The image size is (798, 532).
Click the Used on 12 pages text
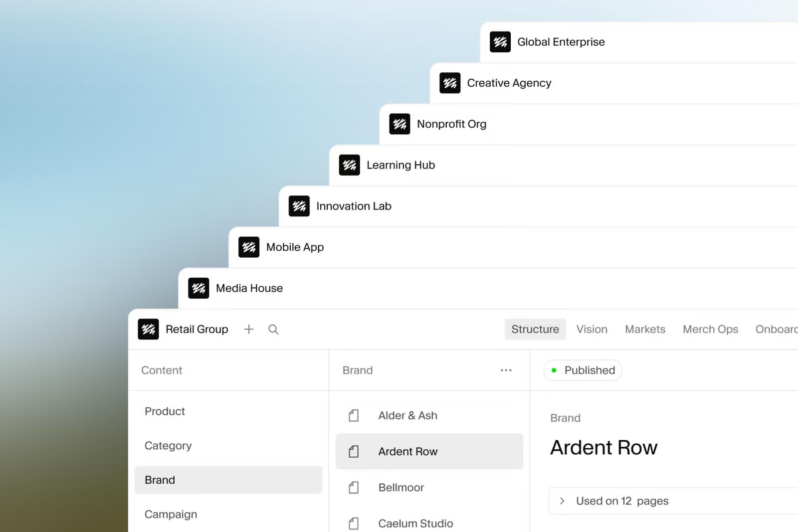622,501
